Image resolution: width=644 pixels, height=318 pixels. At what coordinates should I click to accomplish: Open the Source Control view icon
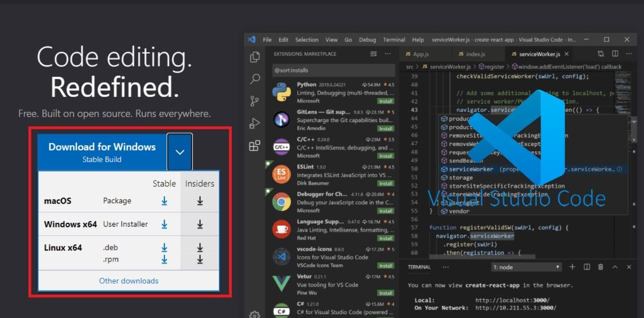pyautogui.click(x=255, y=101)
